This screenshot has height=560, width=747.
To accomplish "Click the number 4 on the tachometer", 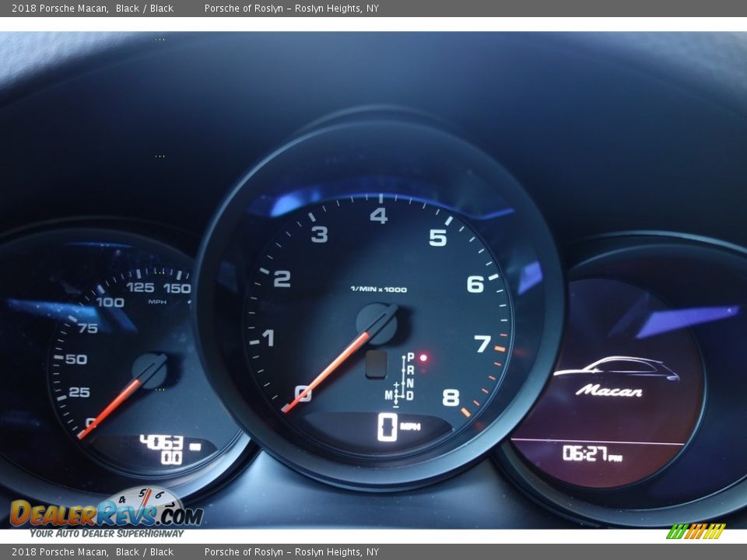I will [x=379, y=216].
